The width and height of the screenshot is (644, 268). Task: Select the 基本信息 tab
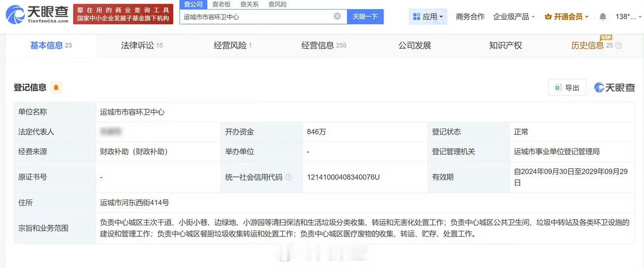coord(51,45)
